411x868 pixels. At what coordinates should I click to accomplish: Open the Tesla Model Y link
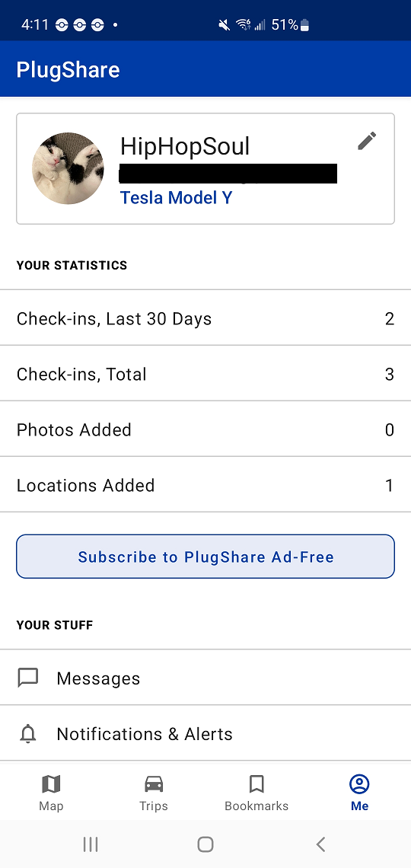177,198
